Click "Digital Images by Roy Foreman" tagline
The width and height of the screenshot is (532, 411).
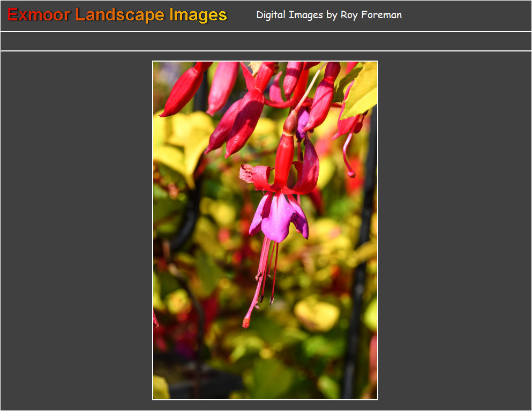328,15
